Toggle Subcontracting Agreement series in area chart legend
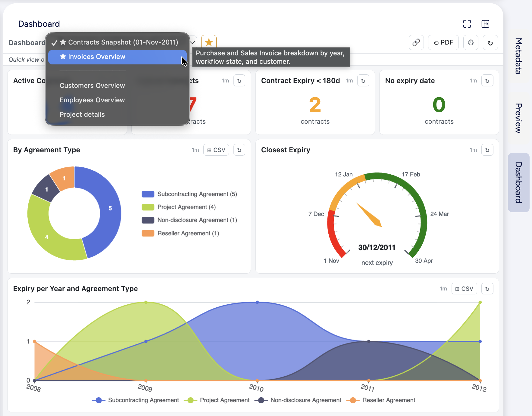The width and height of the screenshot is (532, 416). (x=135, y=400)
